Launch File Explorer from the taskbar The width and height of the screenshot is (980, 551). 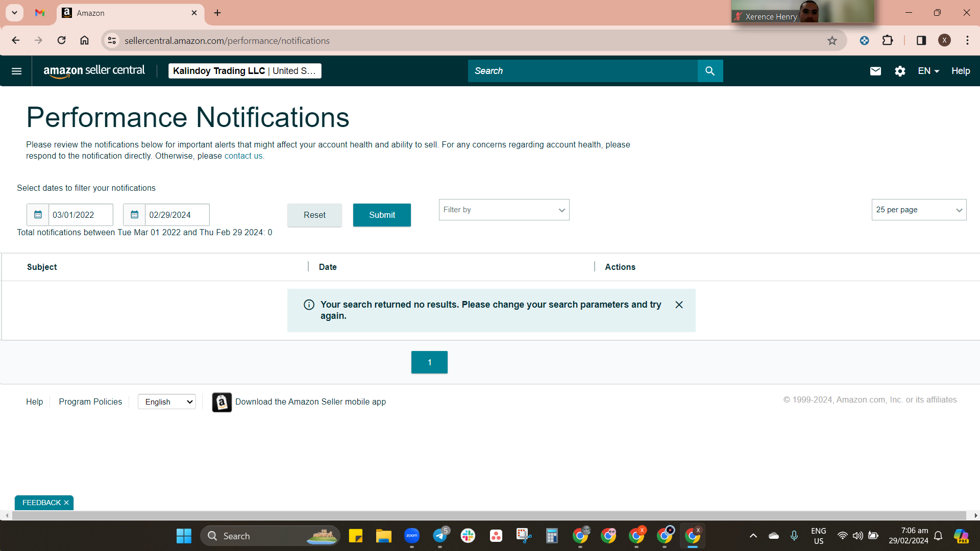coord(383,536)
